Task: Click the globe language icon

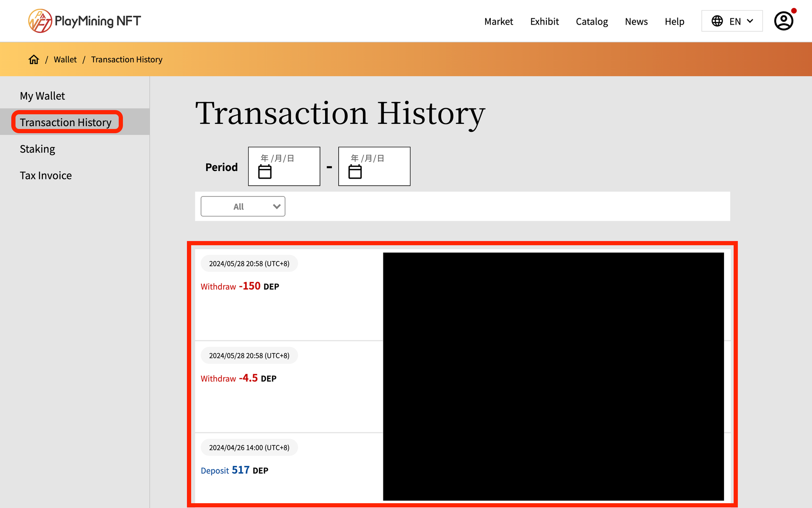Action: [717, 21]
